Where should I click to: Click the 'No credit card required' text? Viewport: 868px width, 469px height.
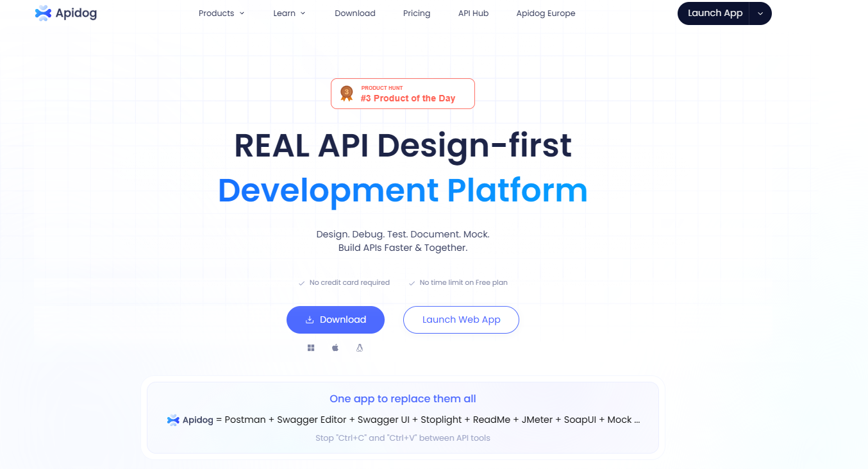pos(349,282)
